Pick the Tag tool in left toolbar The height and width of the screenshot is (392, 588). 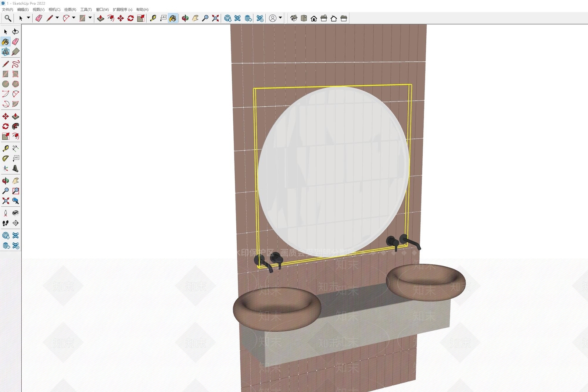(15, 52)
